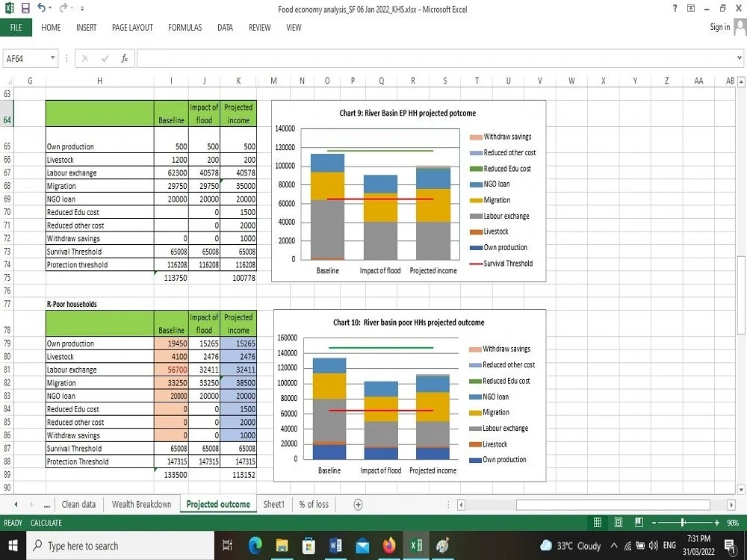
Task: Click the Redo arrow icon
Action: tap(63, 8)
